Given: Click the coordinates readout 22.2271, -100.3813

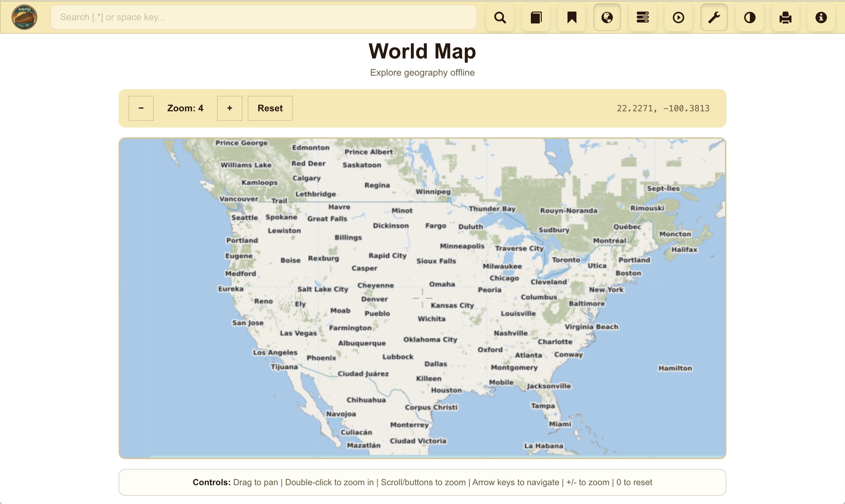Looking at the screenshot, I should coord(663,108).
